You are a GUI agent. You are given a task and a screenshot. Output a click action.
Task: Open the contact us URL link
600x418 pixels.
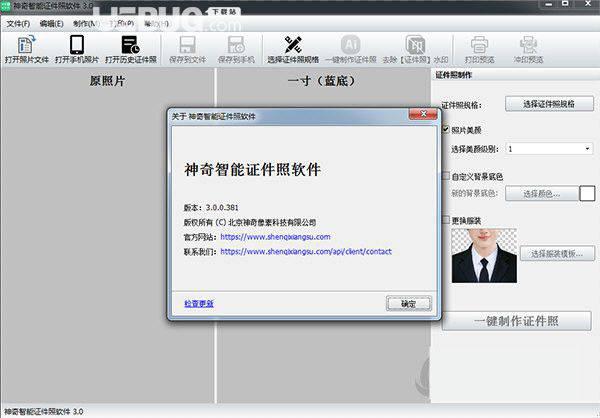tap(306, 251)
